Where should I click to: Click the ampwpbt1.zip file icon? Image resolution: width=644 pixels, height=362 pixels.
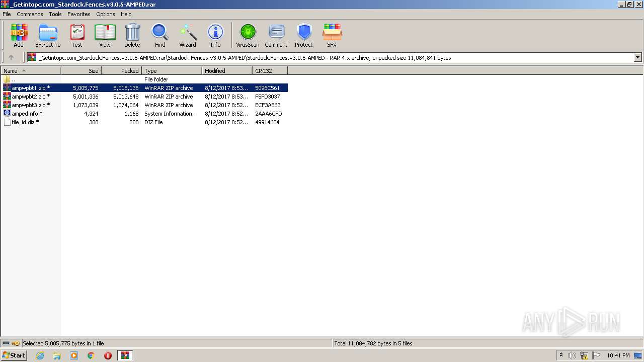pyautogui.click(x=7, y=88)
